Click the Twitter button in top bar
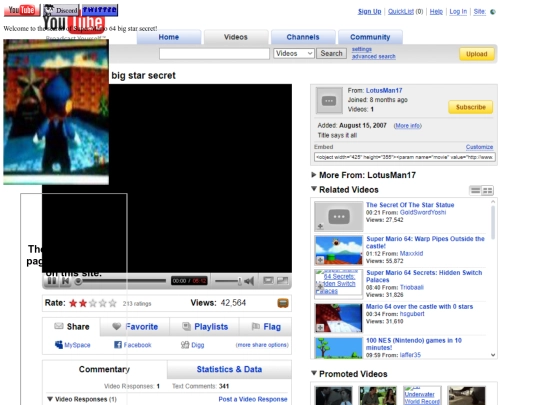 100,10
